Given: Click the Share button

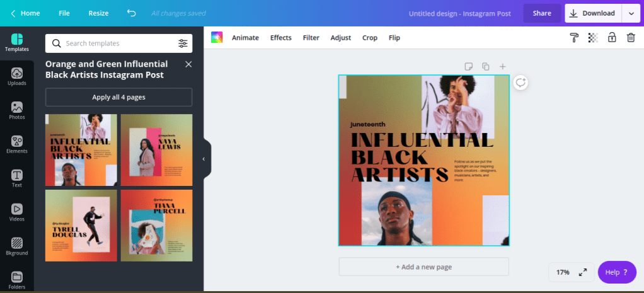Looking at the screenshot, I should (542, 13).
